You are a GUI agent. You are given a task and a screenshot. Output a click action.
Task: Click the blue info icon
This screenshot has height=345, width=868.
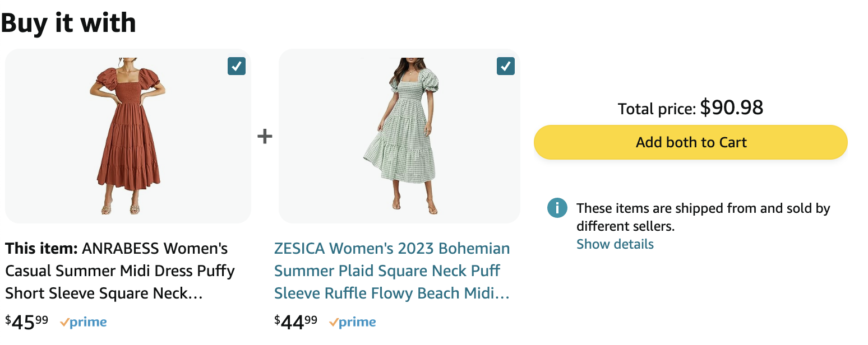(x=557, y=208)
